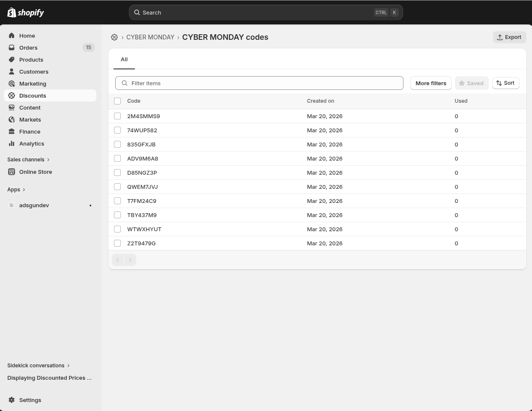
Task: Click the Online Store storefront icon
Action: 12,172
